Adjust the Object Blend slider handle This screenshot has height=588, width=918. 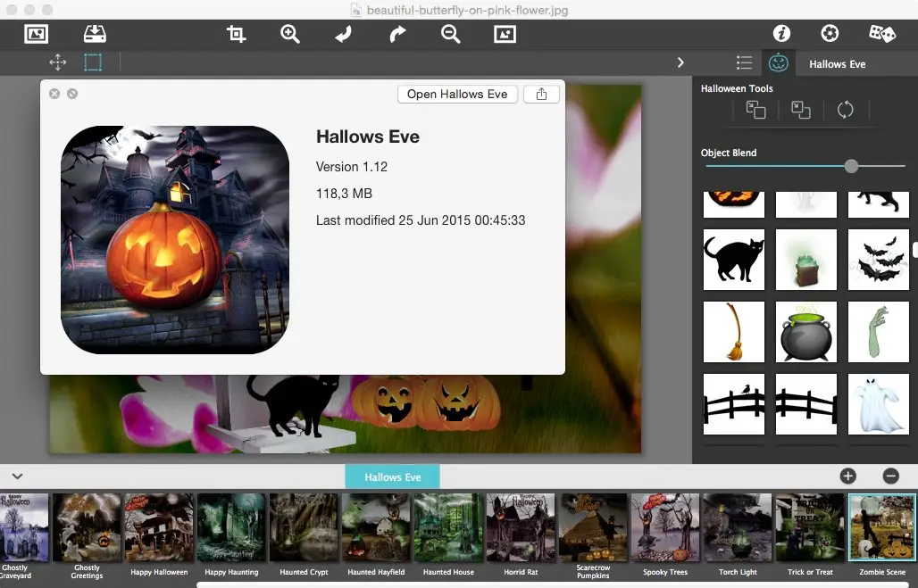[851, 166]
